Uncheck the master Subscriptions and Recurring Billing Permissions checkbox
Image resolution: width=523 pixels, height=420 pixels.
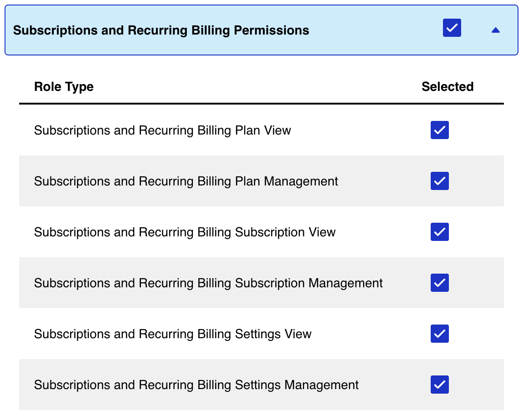point(452,28)
